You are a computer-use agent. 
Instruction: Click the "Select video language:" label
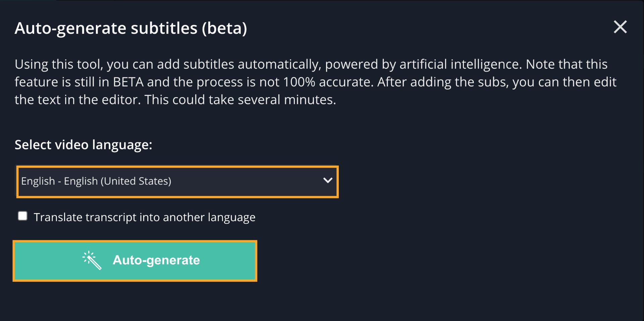click(x=83, y=145)
